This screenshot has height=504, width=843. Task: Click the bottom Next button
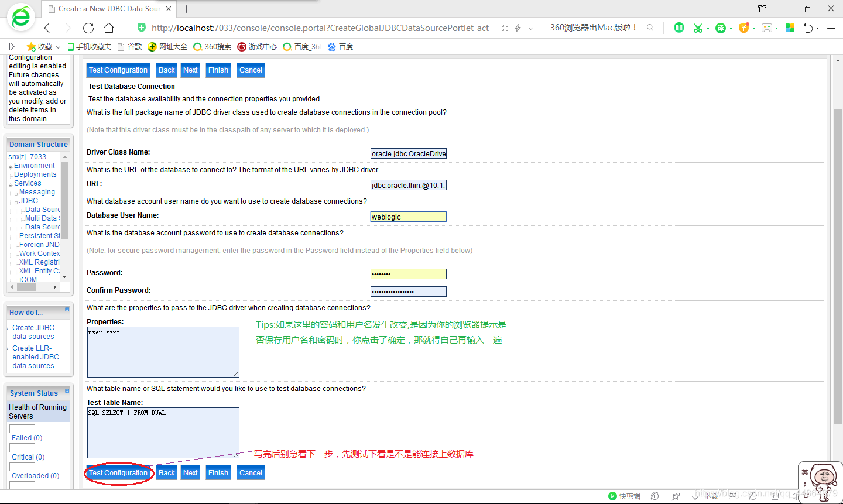[x=190, y=473]
